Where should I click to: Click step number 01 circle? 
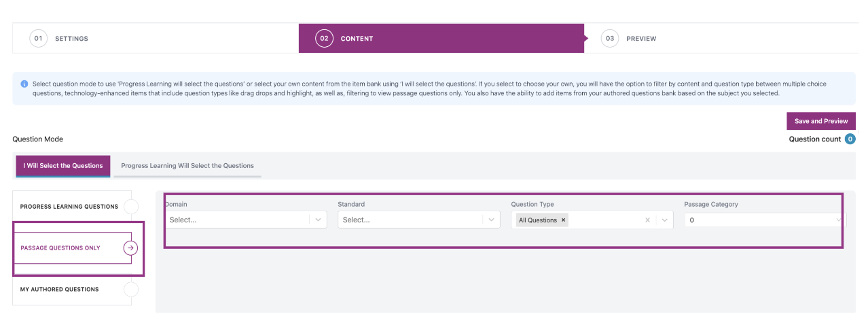tap(38, 39)
